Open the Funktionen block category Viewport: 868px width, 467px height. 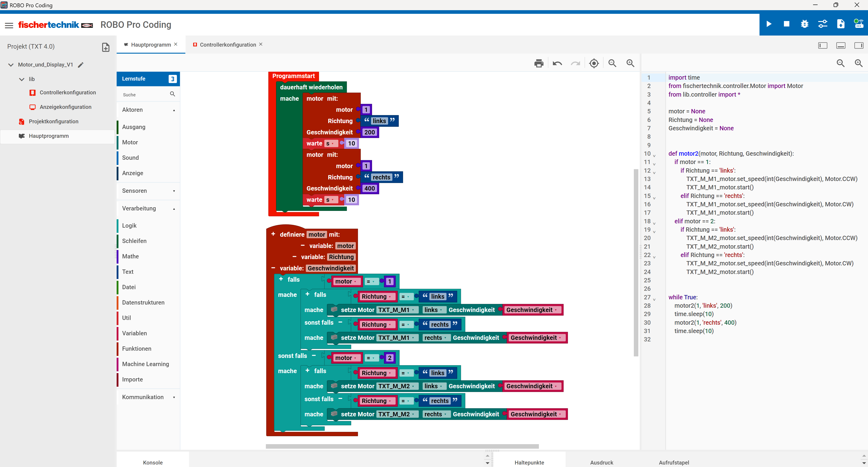point(148,348)
